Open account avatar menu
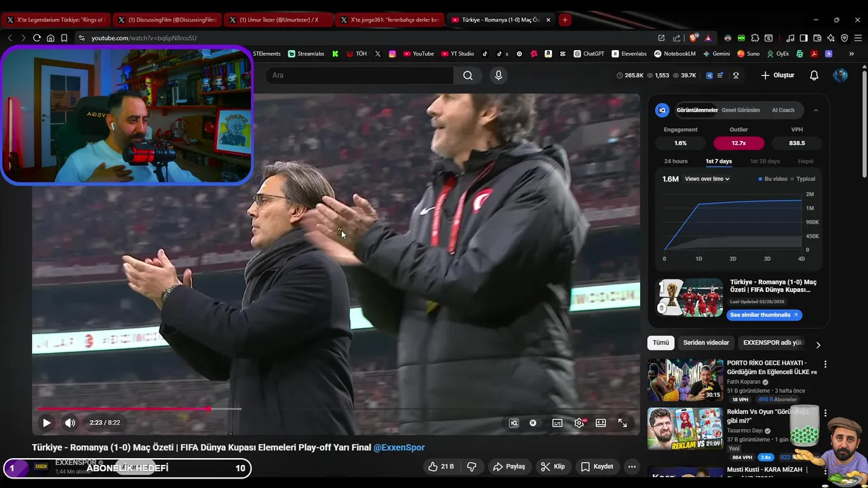Screen dimensions: 868x488 [840, 75]
